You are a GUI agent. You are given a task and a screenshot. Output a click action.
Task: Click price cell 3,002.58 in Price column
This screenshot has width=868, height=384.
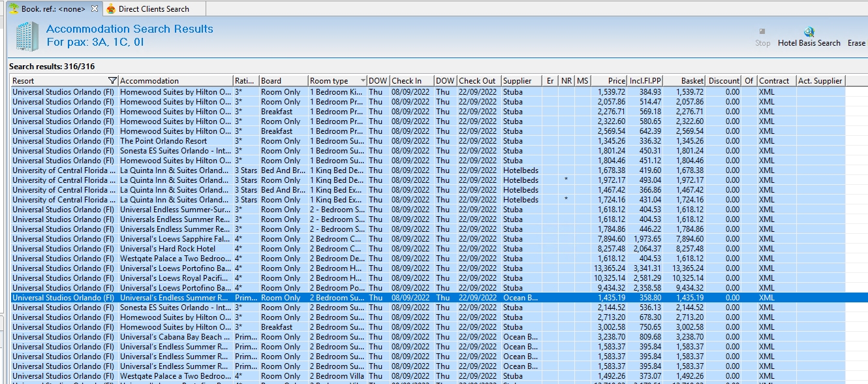pos(612,327)
